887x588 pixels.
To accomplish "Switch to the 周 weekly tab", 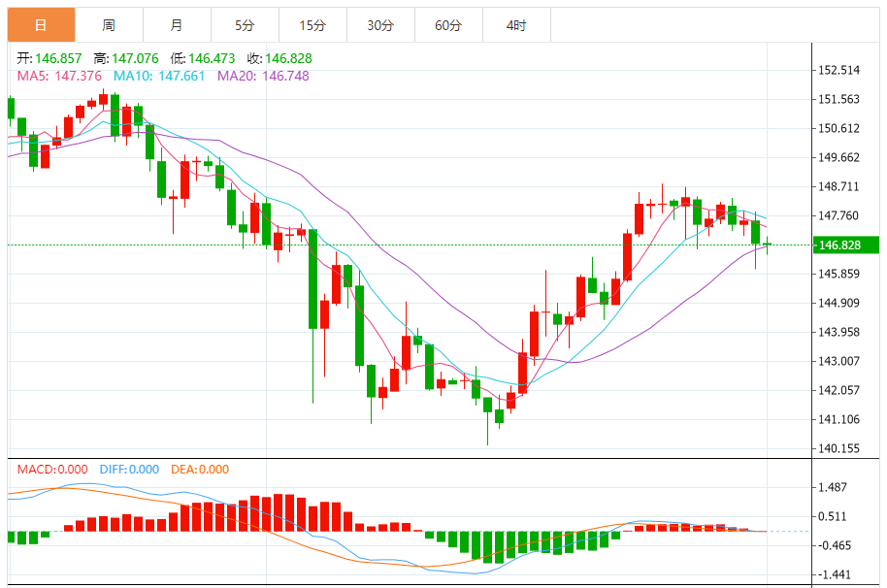I will click(110, 25).
